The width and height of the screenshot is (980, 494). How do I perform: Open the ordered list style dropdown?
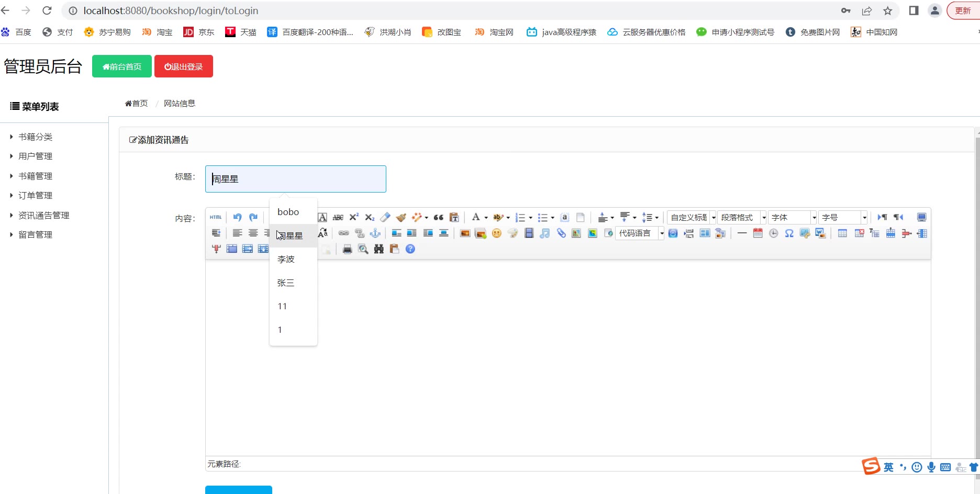point(530,218)
